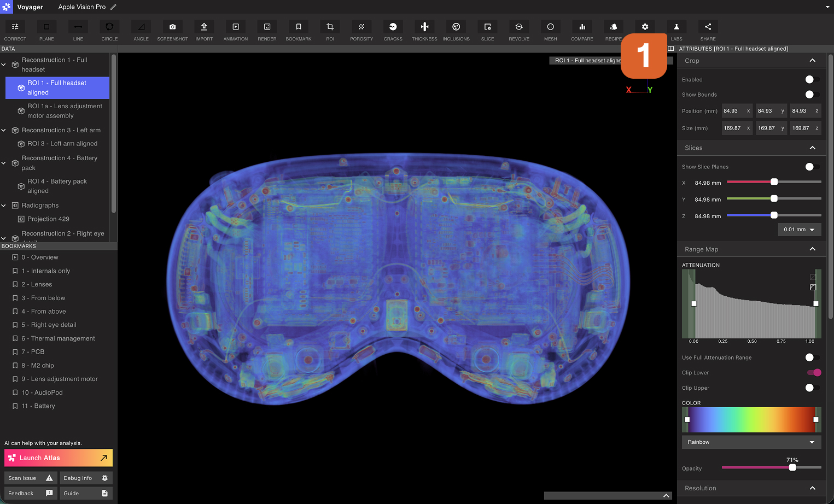This screenshot has width=834, height=504.
Task: Open the 0.01 mm step dropdown
Action: pyautogui.click(x=800, y=230)
